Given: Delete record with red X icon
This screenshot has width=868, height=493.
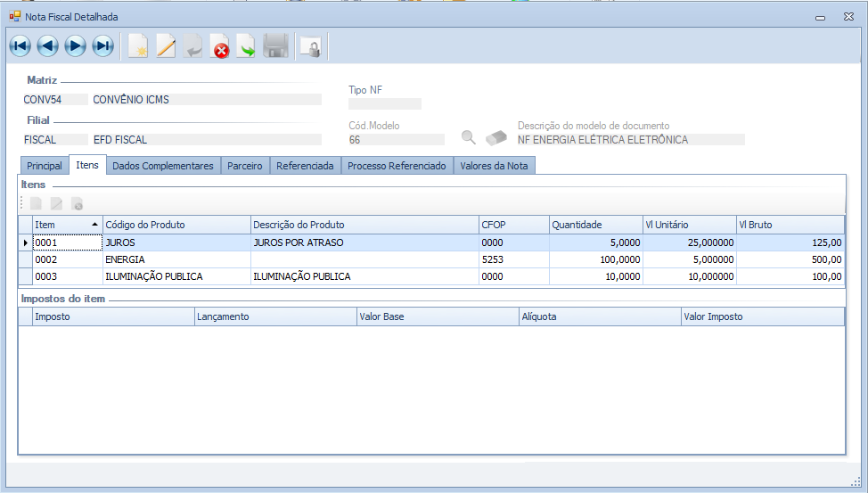Looking at the screenshot, I should (x=220, y=46).
